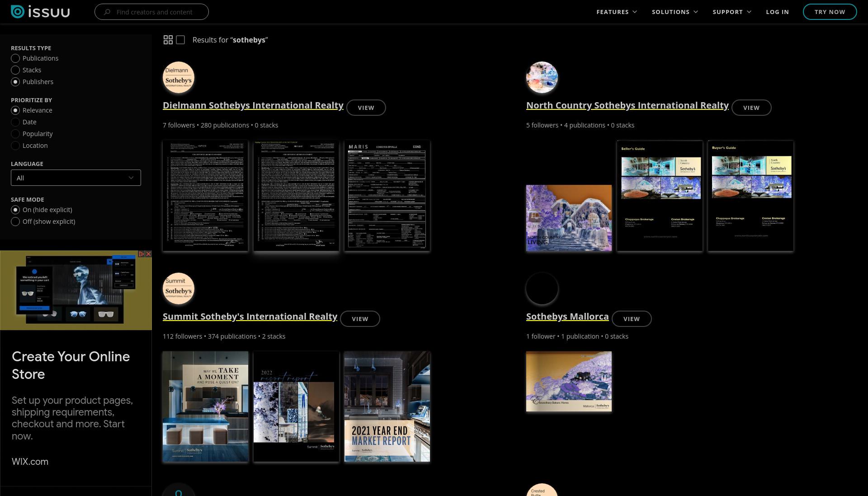Image resolution: width=868 pixels, height=496 pixels.
Task: Open first Dielmann disclosure document thumbnail
Action: [x=205, y=196]
